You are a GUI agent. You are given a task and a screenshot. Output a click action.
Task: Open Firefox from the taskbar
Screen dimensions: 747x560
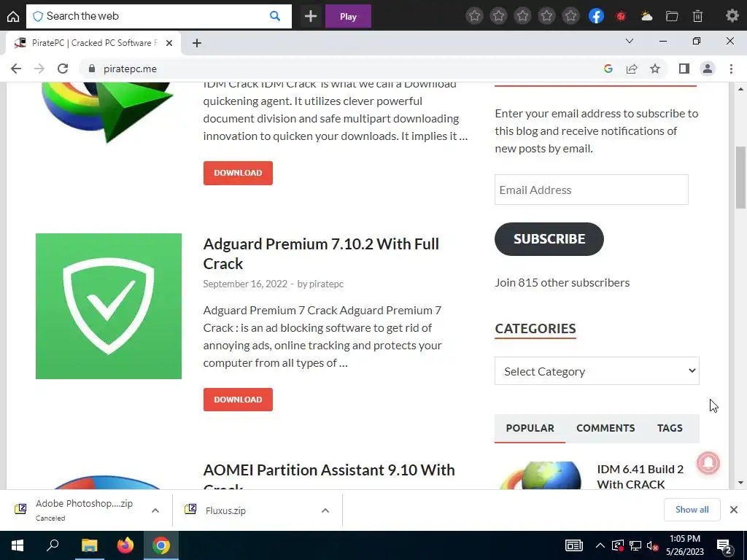[125, 545]
